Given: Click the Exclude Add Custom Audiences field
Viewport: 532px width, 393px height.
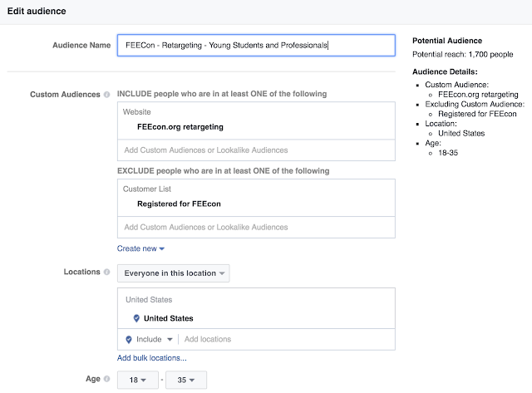Looking at the screenshot, I should (256, 227).
